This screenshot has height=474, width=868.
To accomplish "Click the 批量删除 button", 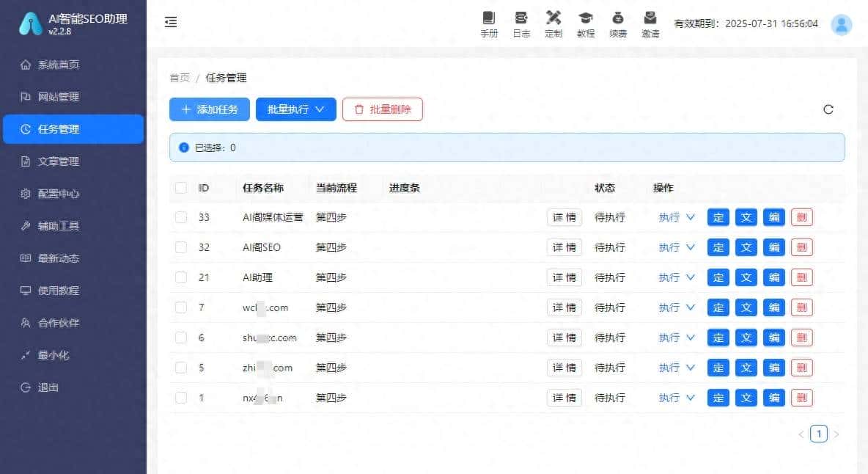I will [x=382, y=109].
